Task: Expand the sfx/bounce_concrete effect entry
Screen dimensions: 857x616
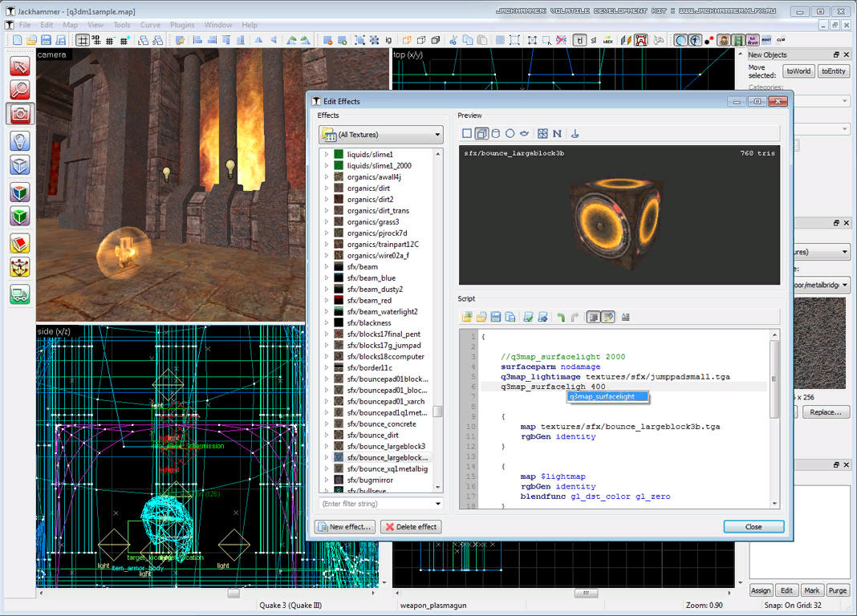Action: [x=327, y=423]
